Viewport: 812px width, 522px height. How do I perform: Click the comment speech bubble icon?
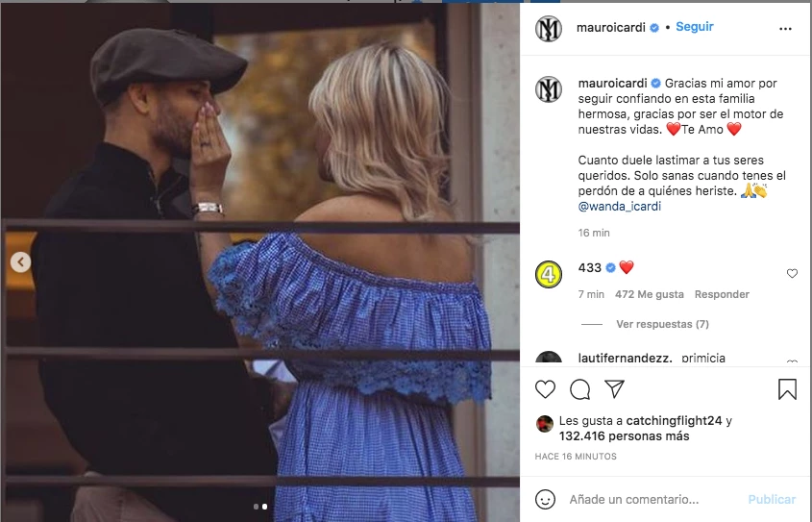tap(579, 389)
